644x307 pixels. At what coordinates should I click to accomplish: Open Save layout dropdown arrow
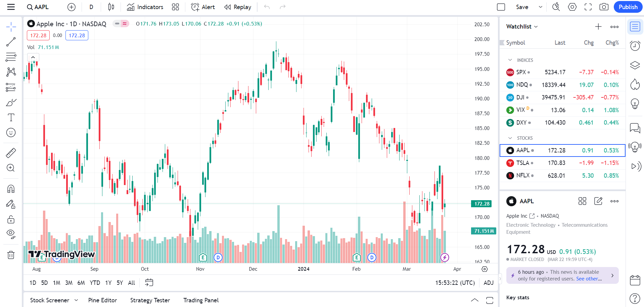541,7
